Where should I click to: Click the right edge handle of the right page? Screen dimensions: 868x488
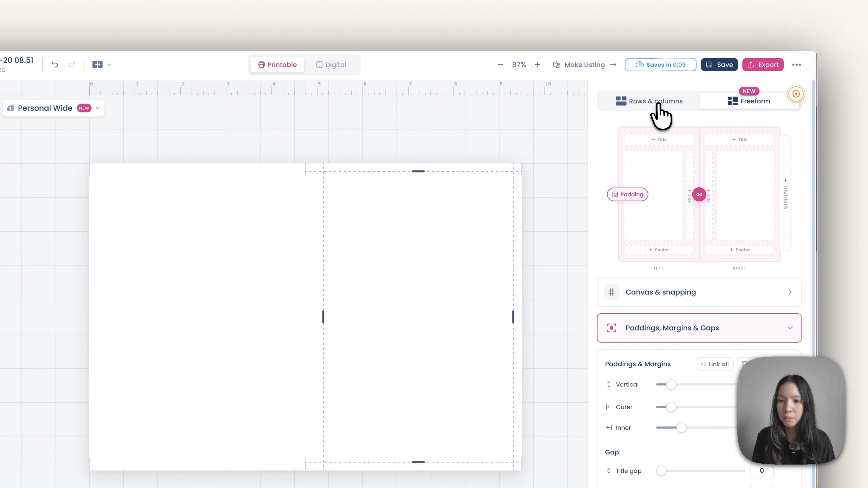click(513, 317)
